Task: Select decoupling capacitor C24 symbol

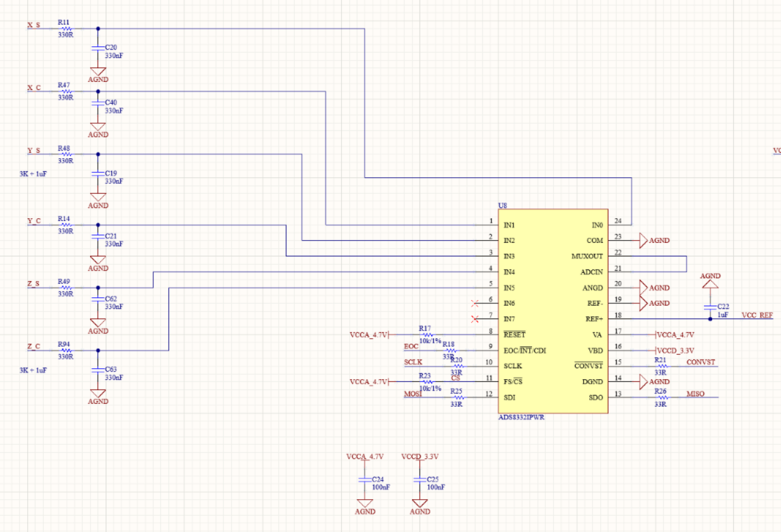Action: pos(365,479)
